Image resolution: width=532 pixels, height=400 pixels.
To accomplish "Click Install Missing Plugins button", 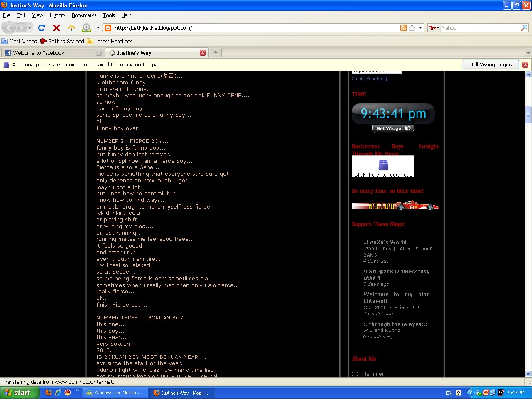I will coord(490,64).
